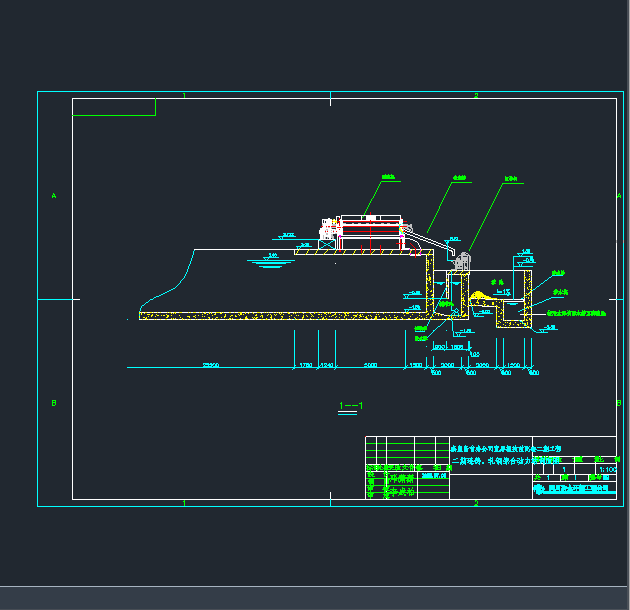Click the long yellow hatched floor slab

[280, 315]
